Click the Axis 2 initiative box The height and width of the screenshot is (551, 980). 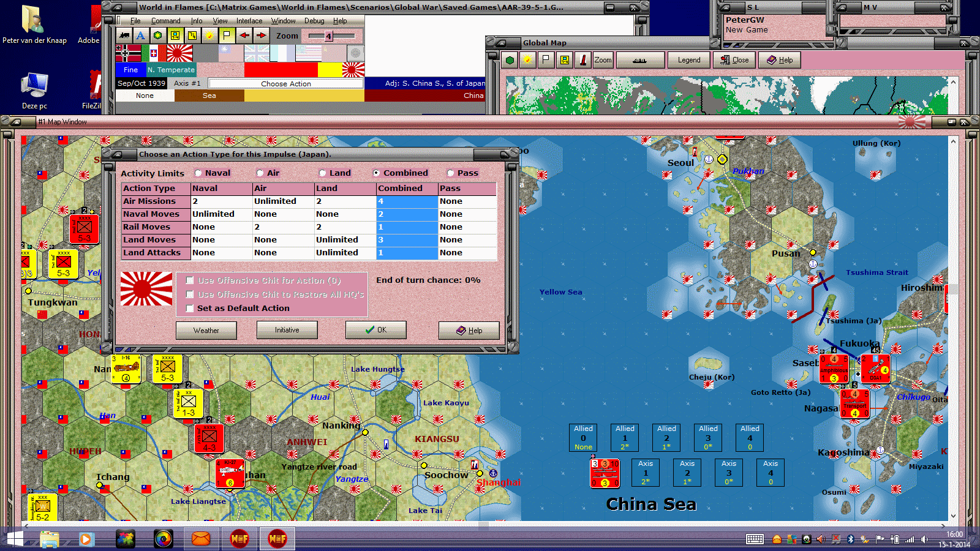687,473
